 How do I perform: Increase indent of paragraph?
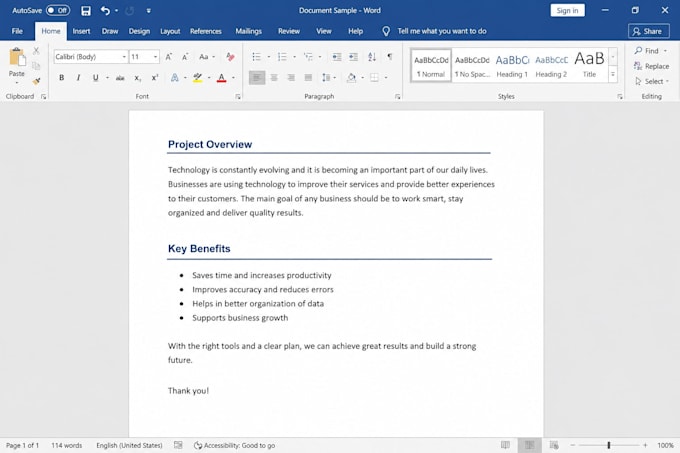pos(353,57)
